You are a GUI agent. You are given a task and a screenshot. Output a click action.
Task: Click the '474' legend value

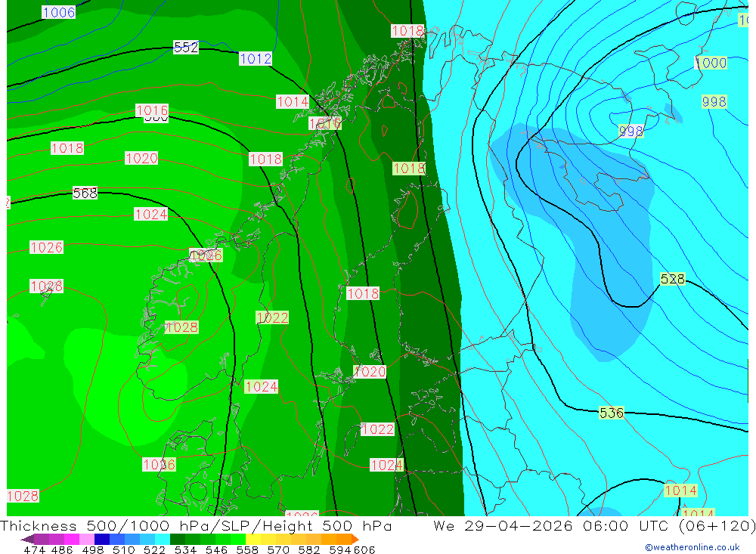[x=34, y=549]
